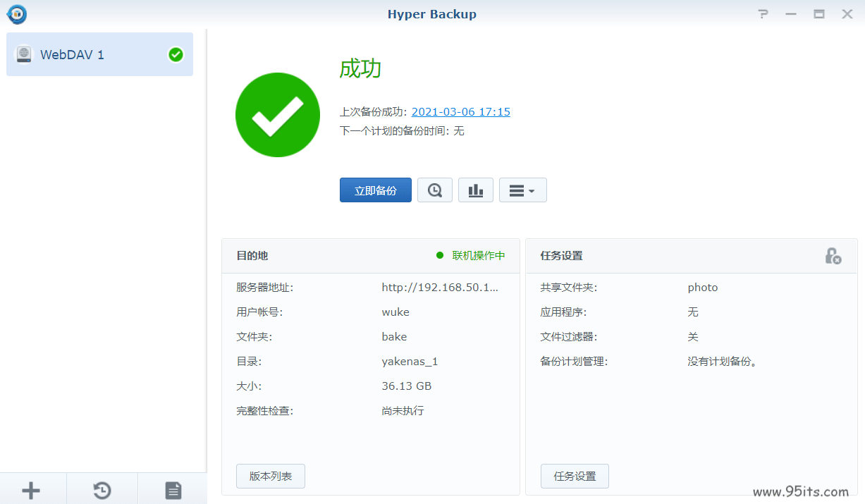
Task: Click the green success badge on WebDAV 1
Action: coord(176,54)
